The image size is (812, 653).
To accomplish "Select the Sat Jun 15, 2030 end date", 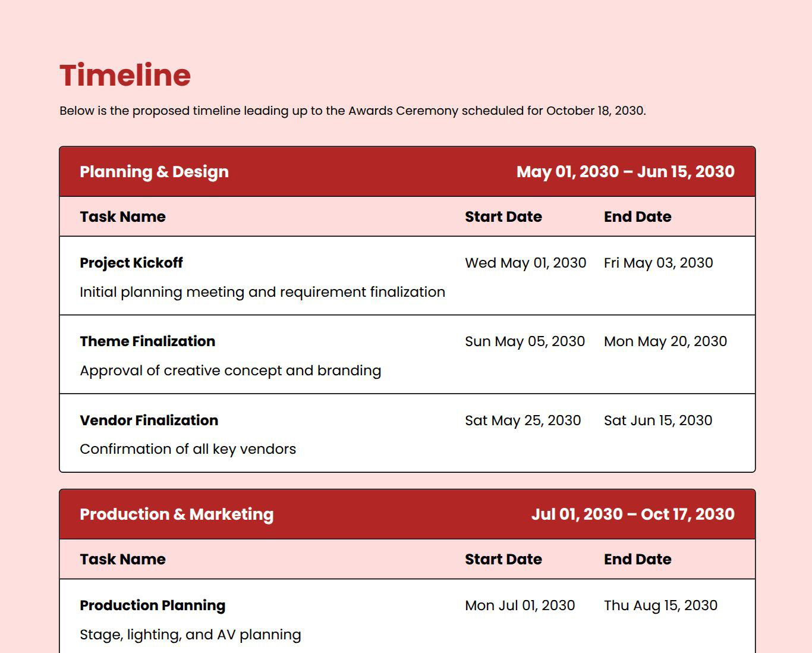I will (657, 420).
